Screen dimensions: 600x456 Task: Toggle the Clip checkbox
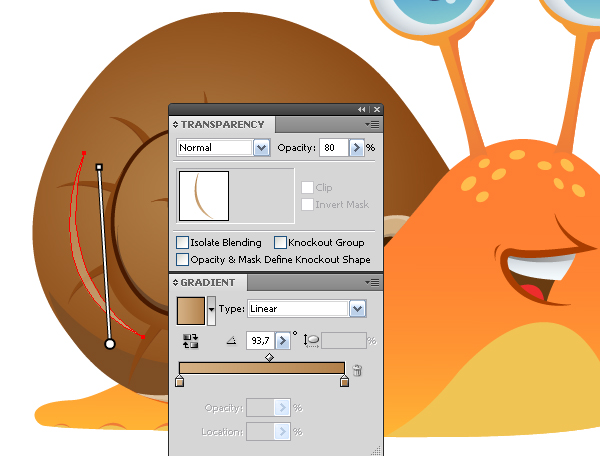click(307, 187)
